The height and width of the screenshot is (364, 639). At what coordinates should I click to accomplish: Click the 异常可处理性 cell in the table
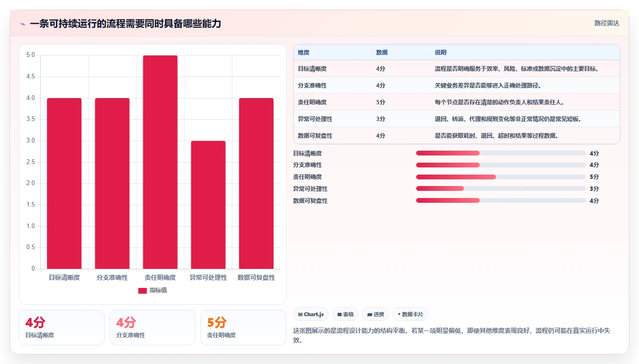(315, 119)
